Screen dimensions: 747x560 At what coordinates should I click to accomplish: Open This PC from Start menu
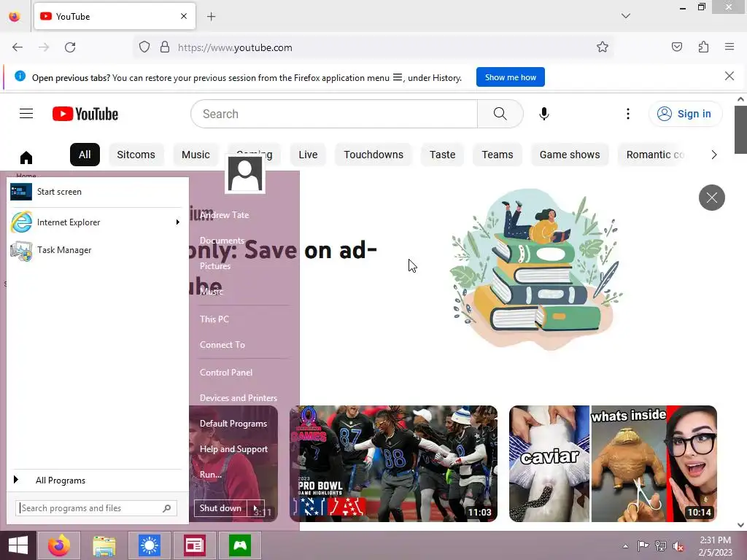(214, 319)
